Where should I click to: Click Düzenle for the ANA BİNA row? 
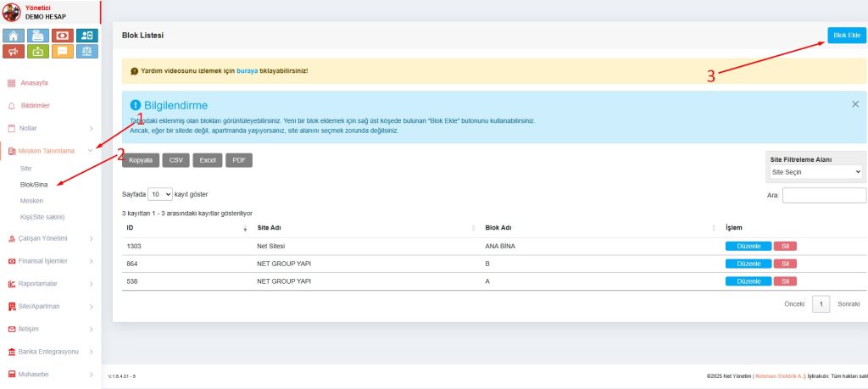pos(748,246)
